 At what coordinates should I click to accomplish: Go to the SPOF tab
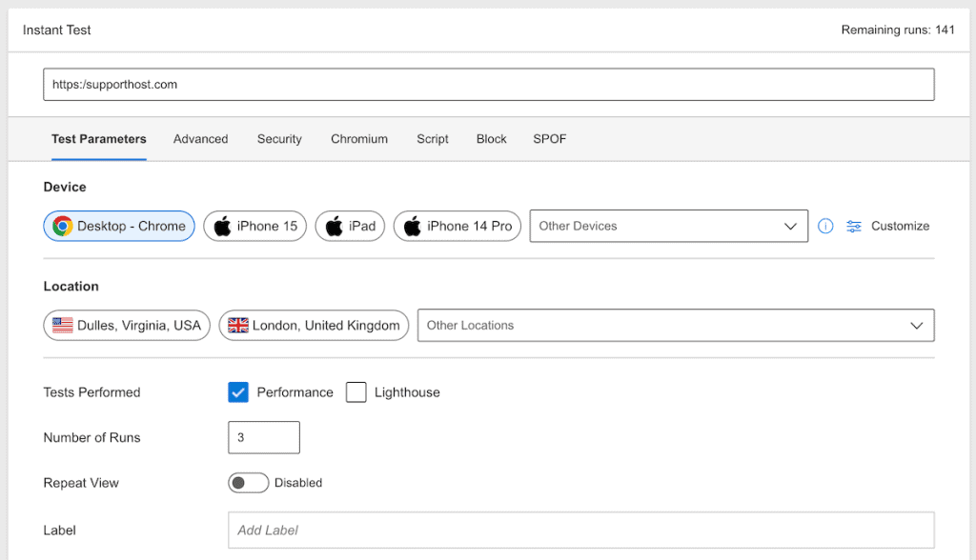550,139
